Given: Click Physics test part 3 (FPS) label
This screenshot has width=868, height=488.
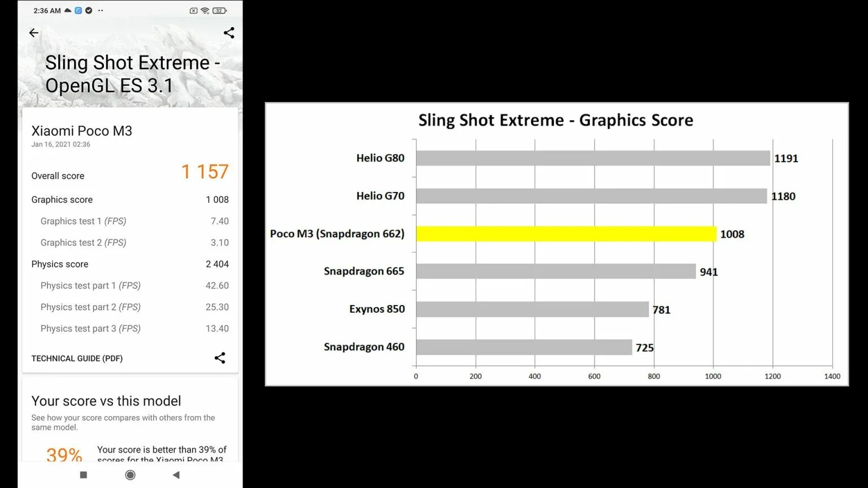Looking at the screenshot, I should tap(90, 329).
